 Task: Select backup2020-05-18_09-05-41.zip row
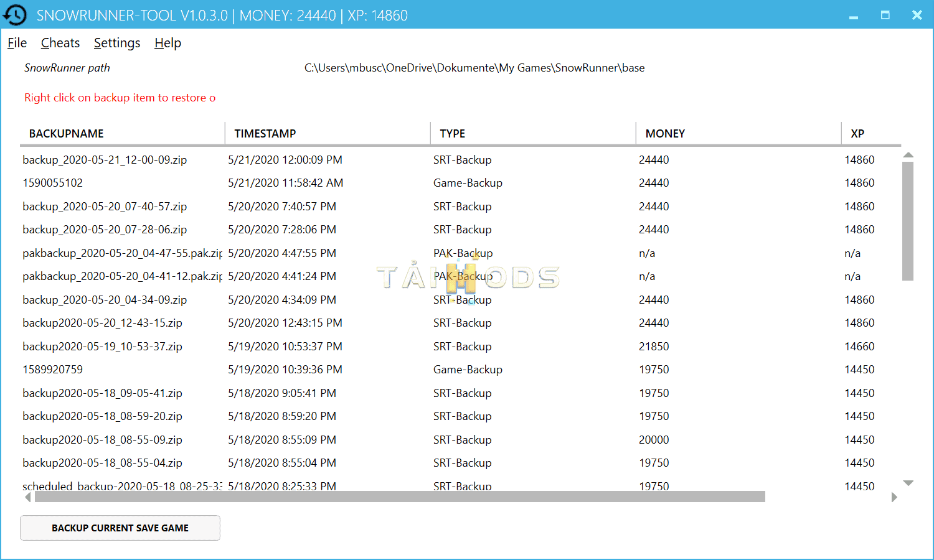[461, 393]
